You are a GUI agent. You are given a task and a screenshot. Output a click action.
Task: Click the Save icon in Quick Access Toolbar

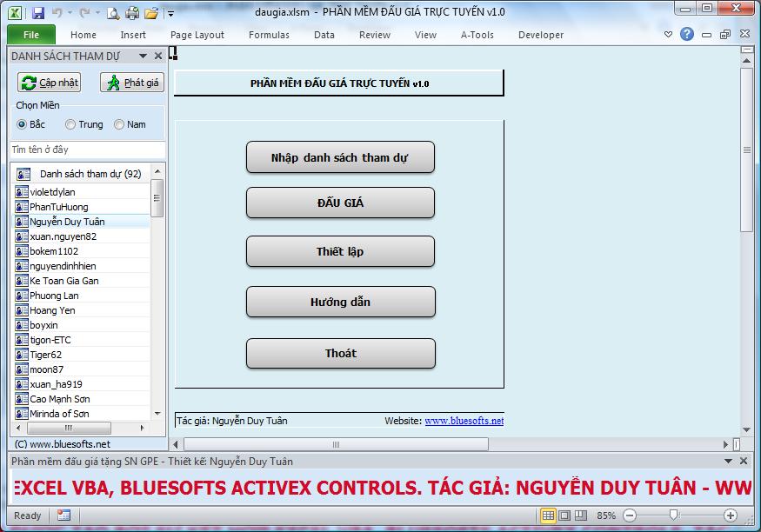pos(37,13)
